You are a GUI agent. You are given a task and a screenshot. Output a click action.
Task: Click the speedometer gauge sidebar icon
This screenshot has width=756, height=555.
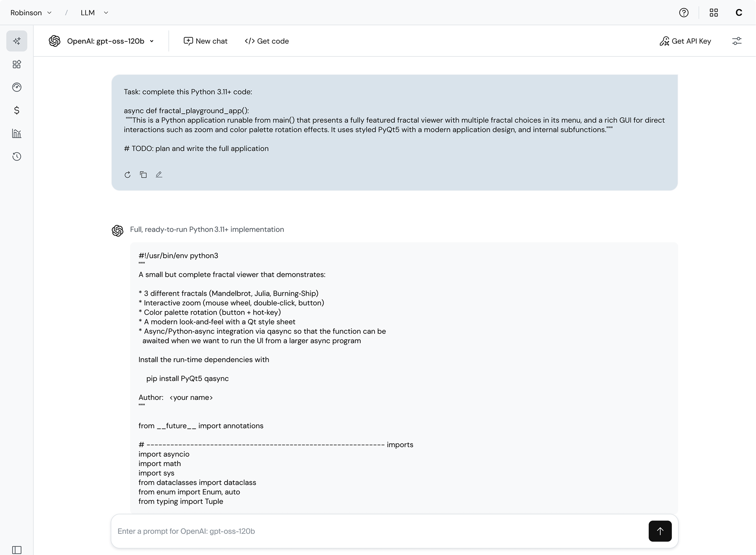[17, 87]
